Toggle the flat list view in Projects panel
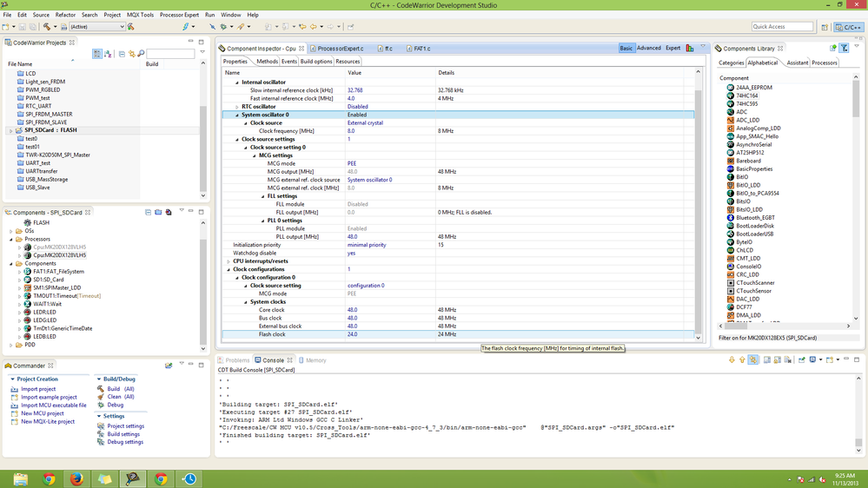Screen dimensions: 868x488 108,54
